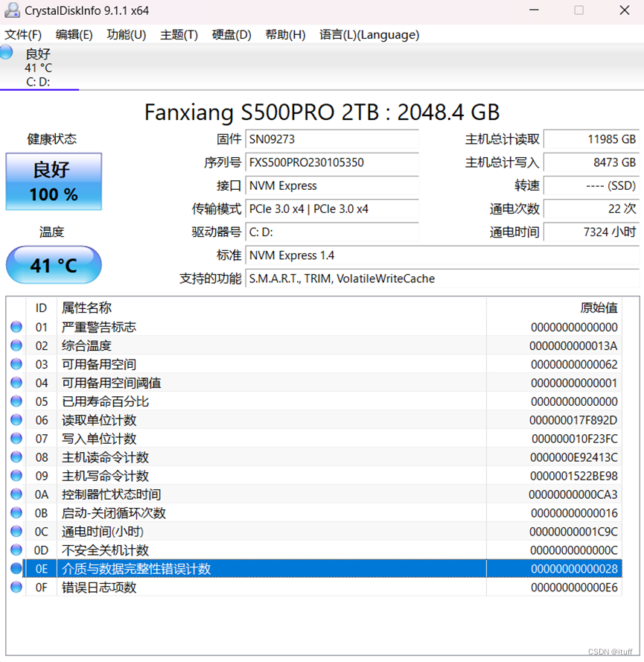
Task: Click the status orb for attribute 01
Action: point(16,327)
